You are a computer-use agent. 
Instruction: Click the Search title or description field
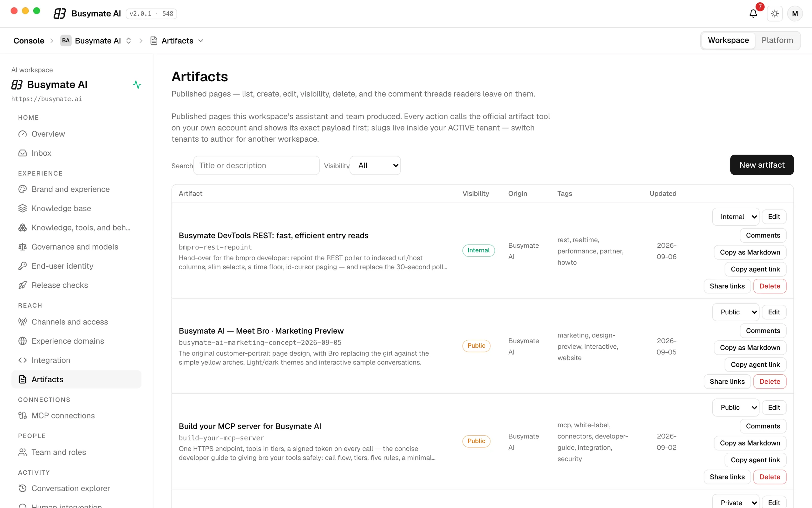pos(256,165)
